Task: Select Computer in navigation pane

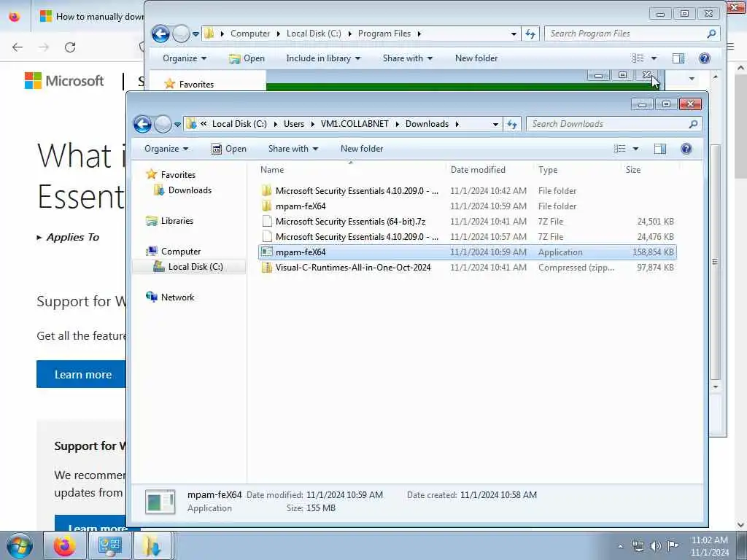Action: point(181,252)
